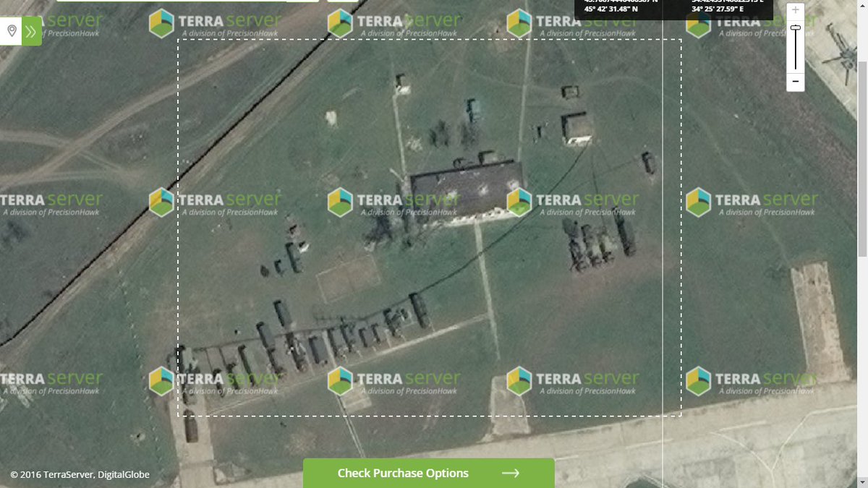The image size is (868, 488).
Task: Click the scrollbar up arrow
Action: [862, 6]
